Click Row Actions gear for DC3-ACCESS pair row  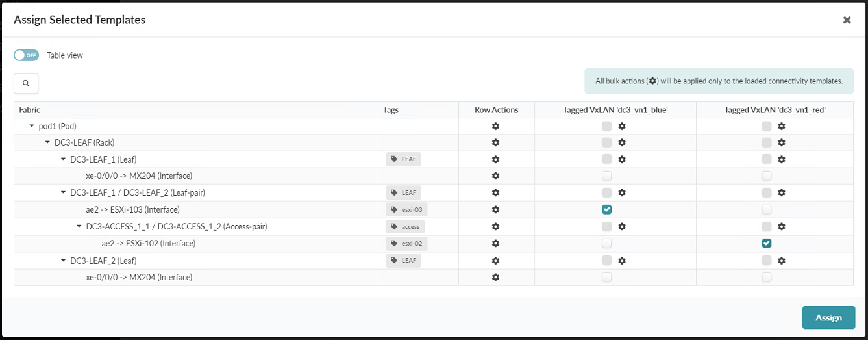495,226
